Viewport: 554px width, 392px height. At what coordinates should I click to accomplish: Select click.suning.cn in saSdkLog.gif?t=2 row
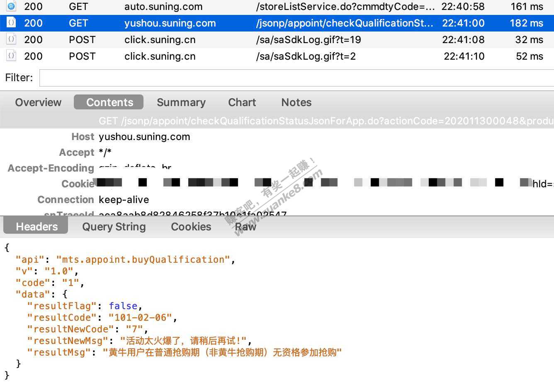point(160,56)
